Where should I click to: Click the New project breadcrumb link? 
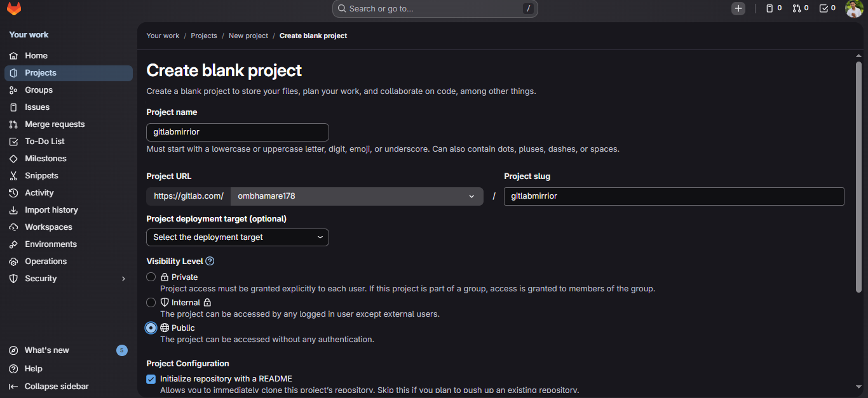[248, 36]
